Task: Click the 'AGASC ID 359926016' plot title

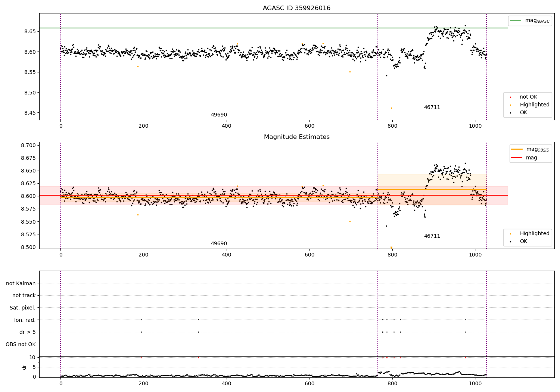Action: 296,8
